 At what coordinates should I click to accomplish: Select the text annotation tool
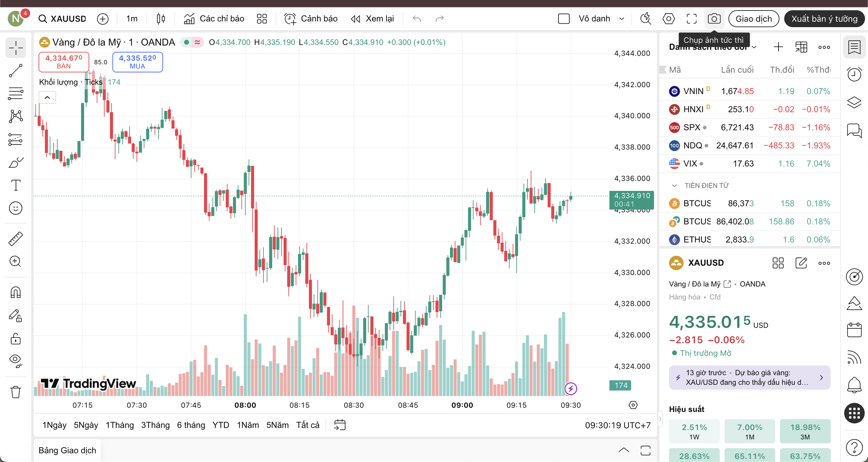click(16, 185)
